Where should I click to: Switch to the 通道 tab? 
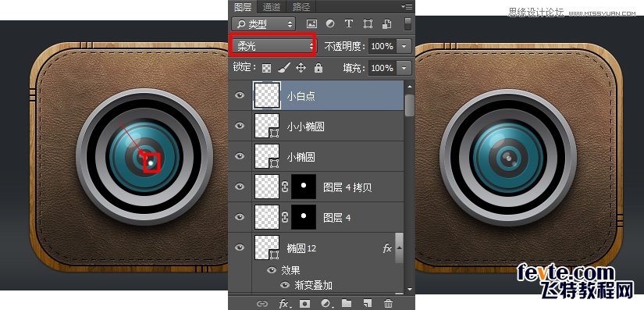pos(271,6)
